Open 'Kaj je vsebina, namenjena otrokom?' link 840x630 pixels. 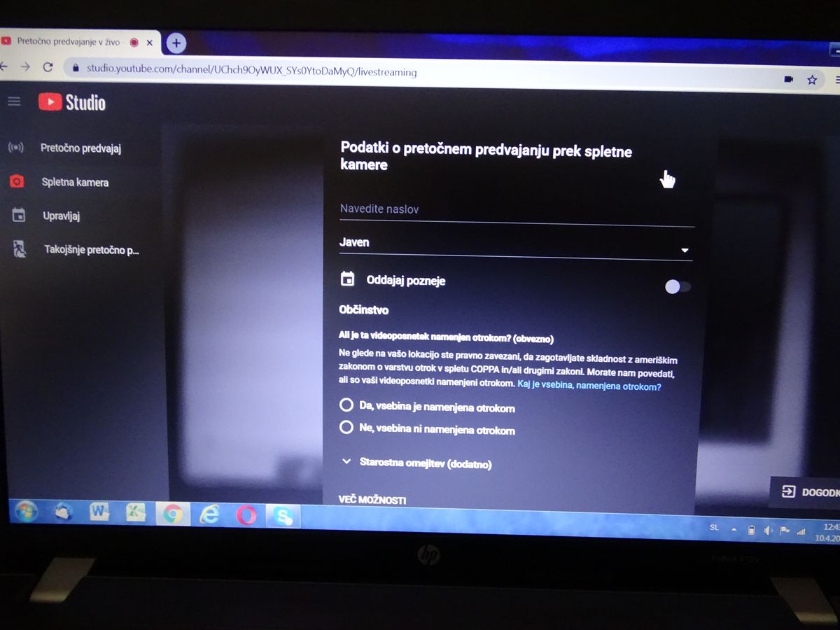click(589, 386)
